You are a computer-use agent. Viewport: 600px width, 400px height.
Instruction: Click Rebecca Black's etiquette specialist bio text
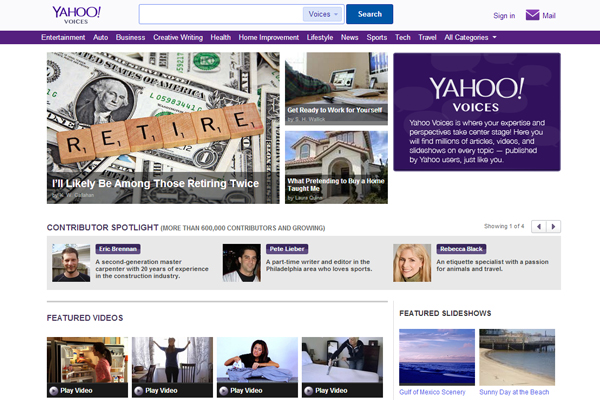click(x=492, y=265)
